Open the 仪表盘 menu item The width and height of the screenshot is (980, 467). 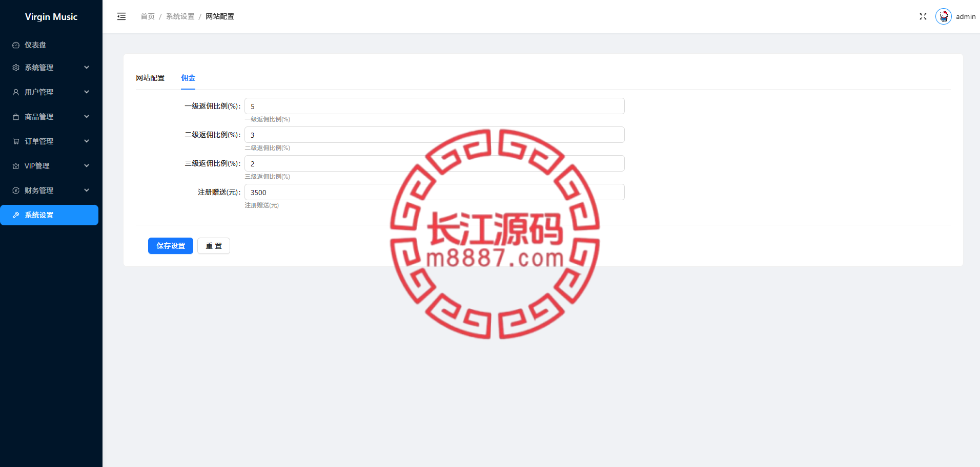(49, 45)
